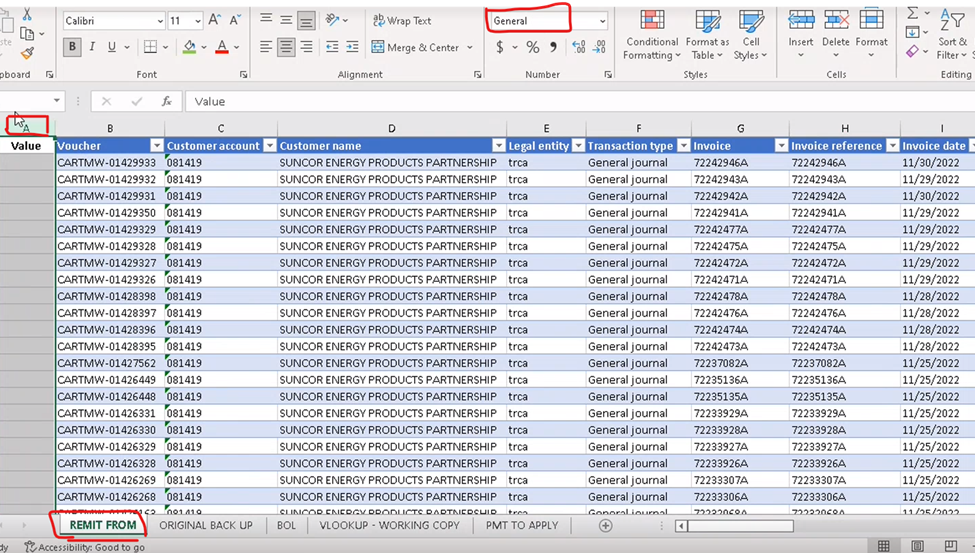Toggle Bottom Align
The image size is (975, 553).
[x=306, y=21]
